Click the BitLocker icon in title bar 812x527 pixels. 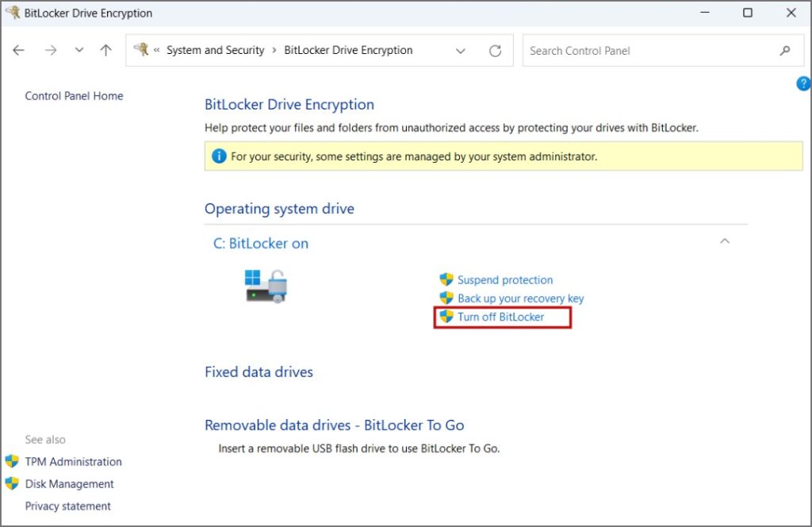pos(13,13)
